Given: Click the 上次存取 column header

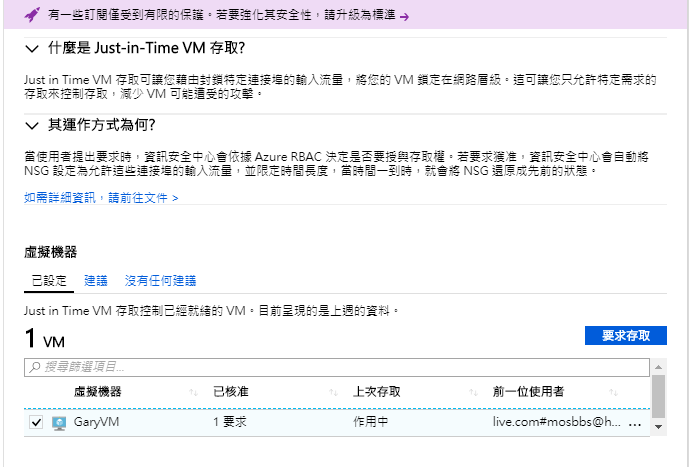Looking at the screenshot, I should click(x=377, y=391).
